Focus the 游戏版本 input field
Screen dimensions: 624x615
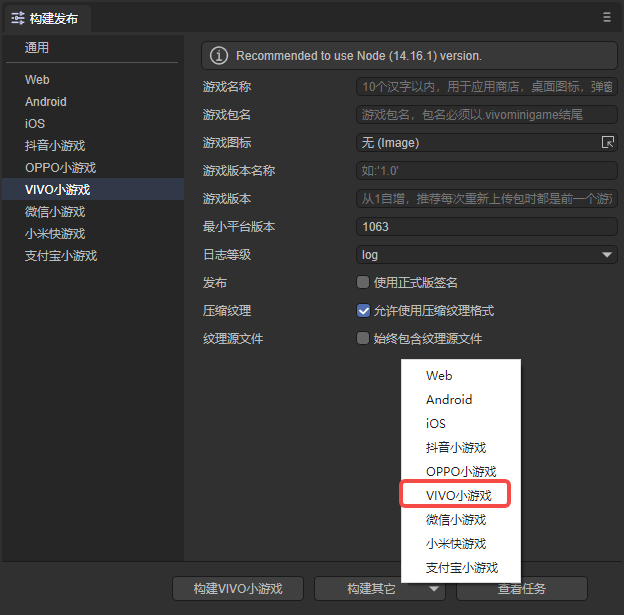pos(486,198)
